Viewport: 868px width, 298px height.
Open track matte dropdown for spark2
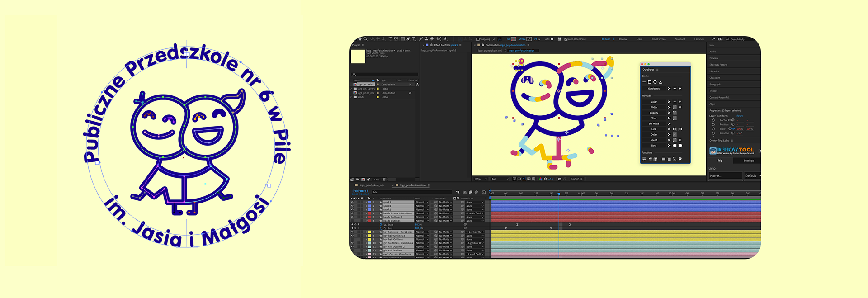point(445,206)
